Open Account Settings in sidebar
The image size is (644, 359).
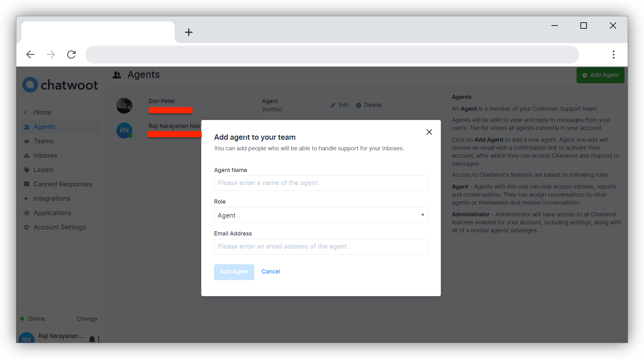tap(60, 227)
